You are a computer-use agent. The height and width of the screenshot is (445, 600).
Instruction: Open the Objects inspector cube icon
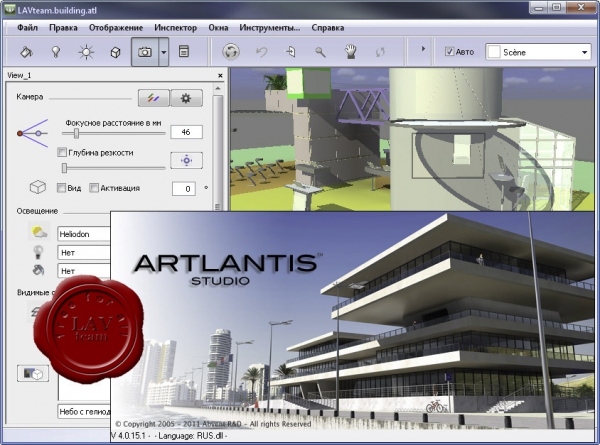click(115, 52)
